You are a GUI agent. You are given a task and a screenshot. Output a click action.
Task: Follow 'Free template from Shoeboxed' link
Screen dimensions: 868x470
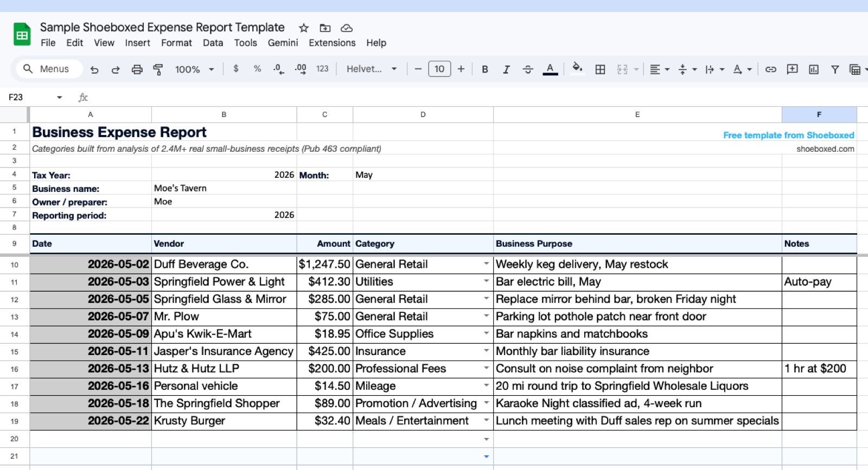(x=789, y=135)
